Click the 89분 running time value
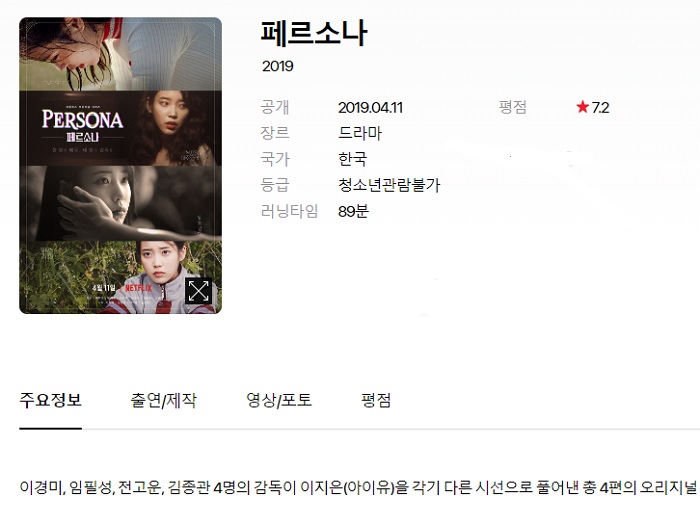 [354, 211]
